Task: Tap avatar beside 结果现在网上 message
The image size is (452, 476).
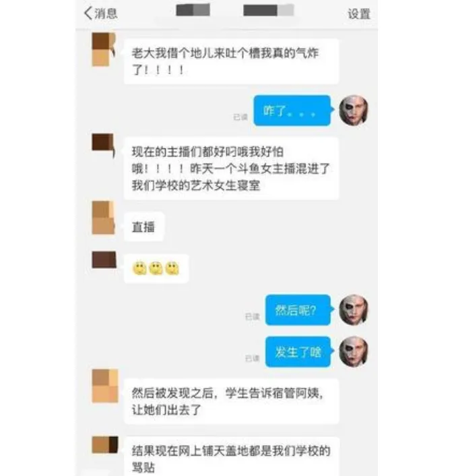Action: tap(105, 444)
